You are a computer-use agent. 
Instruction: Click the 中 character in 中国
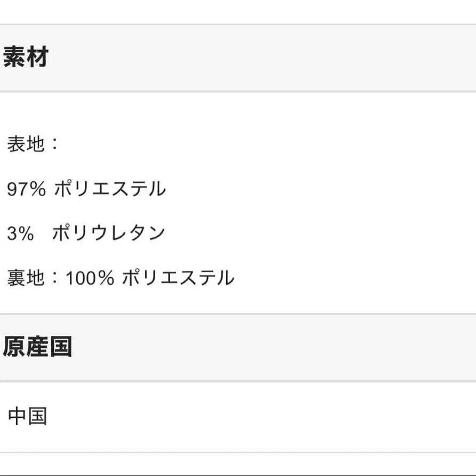click(x=17, y=416)
